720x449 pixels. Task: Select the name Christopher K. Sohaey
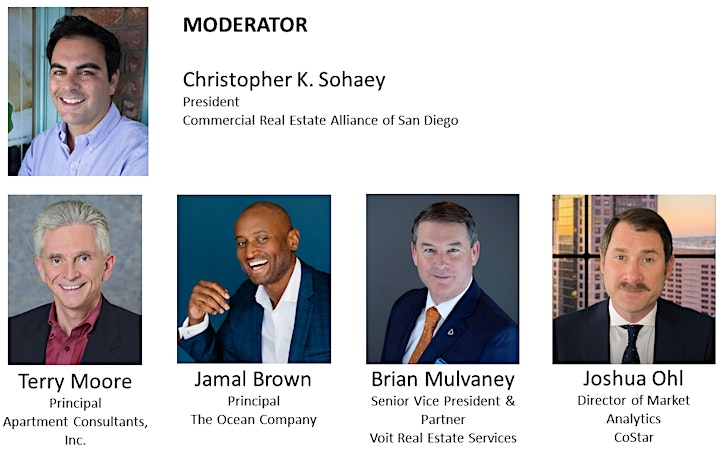click(284, 80)
